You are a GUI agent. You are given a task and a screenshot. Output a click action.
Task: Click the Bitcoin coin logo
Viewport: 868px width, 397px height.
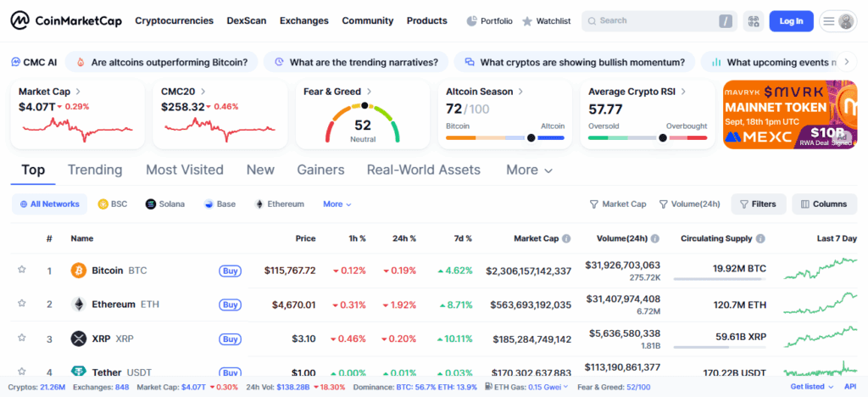point(79,271)
